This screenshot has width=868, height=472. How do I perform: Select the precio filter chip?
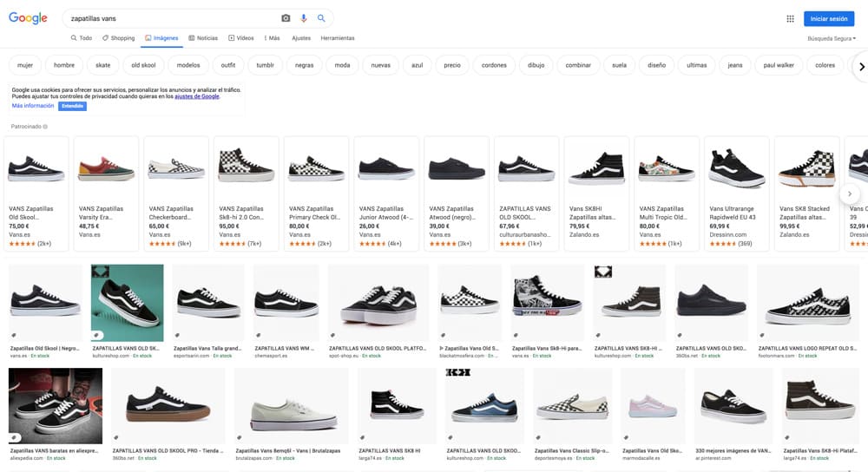click(x=452, y=65)
